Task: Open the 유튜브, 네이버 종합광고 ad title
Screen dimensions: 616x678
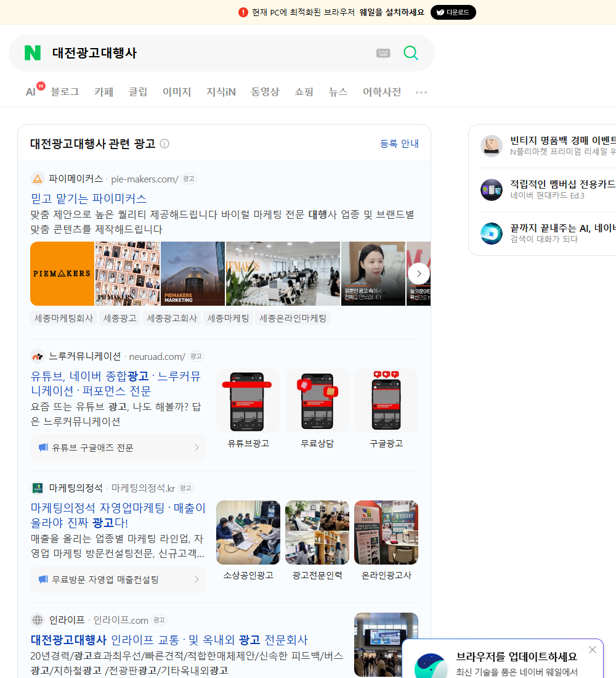Action: pyautogui.click(x=116, y=383)
